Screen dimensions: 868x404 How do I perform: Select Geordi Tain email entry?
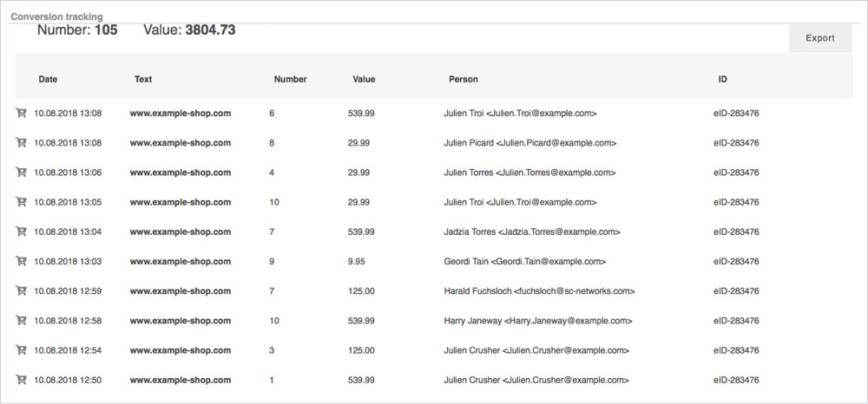tap(524, 262)
